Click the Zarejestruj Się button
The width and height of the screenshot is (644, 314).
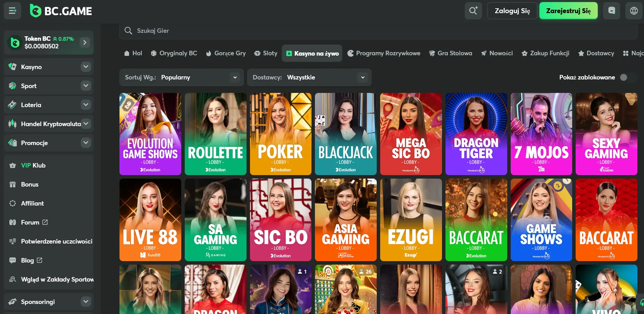click(568, 11)
